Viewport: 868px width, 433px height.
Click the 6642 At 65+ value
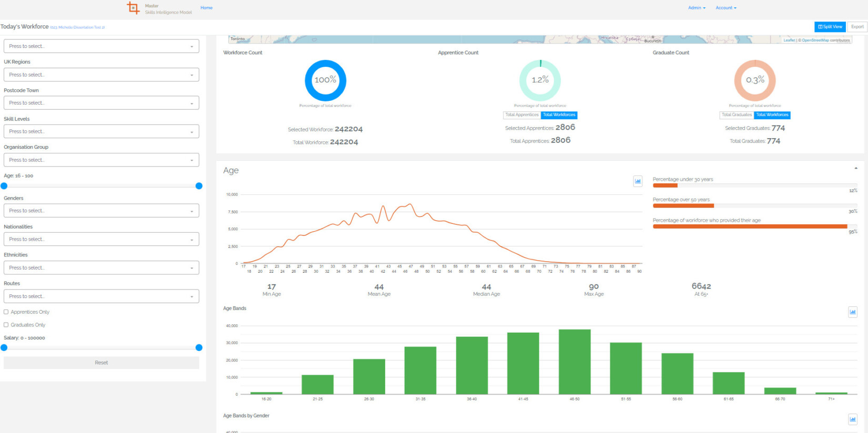(x=701, y=286)
